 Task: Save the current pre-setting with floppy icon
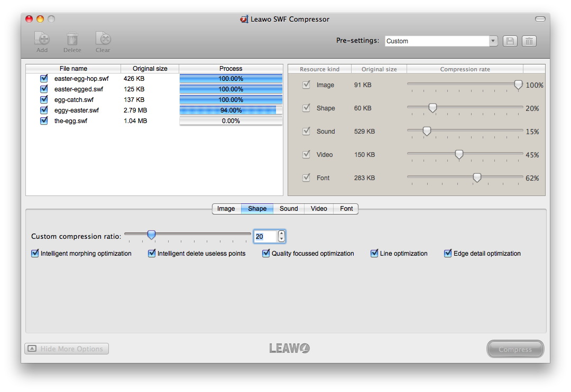[x=510, y=41]
